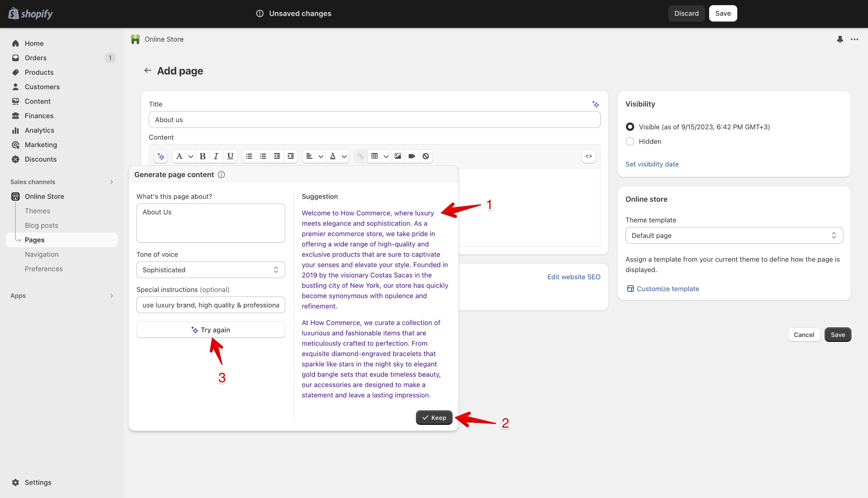The image size is (868, 498).
Task: Click the Orders inbox icon
Action: (x=15, y=58)
